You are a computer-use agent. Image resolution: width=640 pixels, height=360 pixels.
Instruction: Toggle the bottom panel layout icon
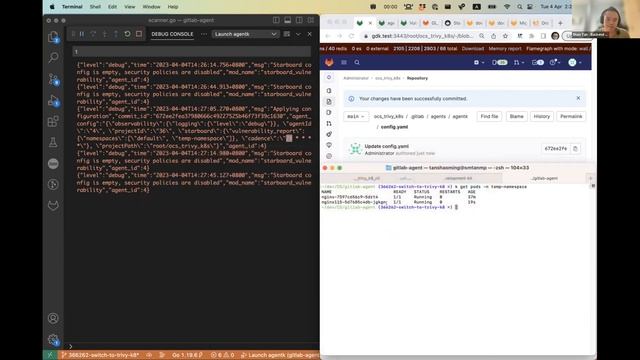(x=288, y=20)
